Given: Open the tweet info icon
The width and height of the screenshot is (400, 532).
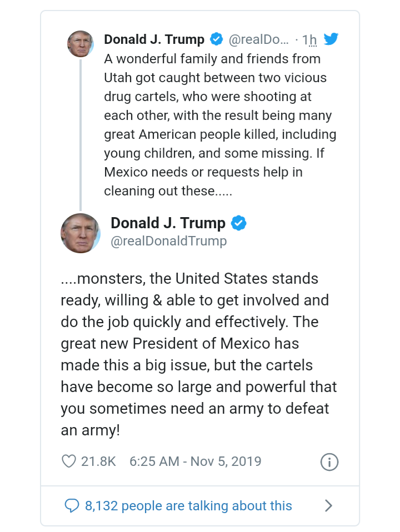Looking at the screenshot, I should tap(329, 462).
